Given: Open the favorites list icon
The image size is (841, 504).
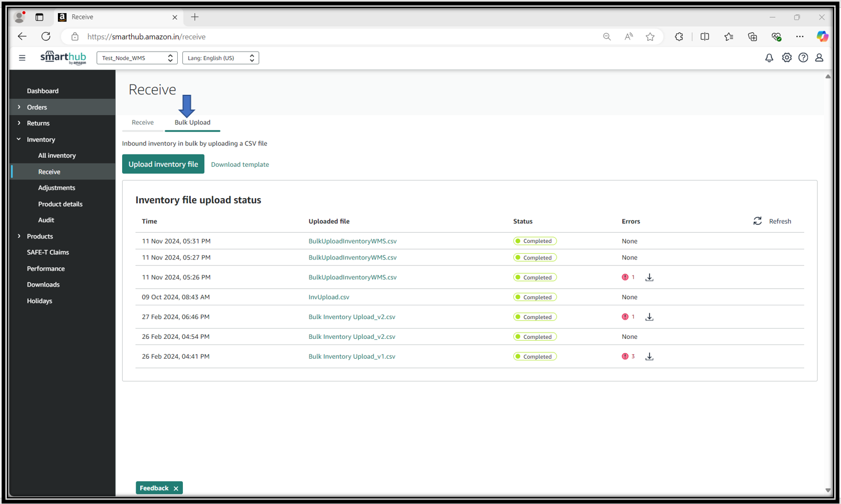Looking at the screenshot, I should click(x=729, y=37).
